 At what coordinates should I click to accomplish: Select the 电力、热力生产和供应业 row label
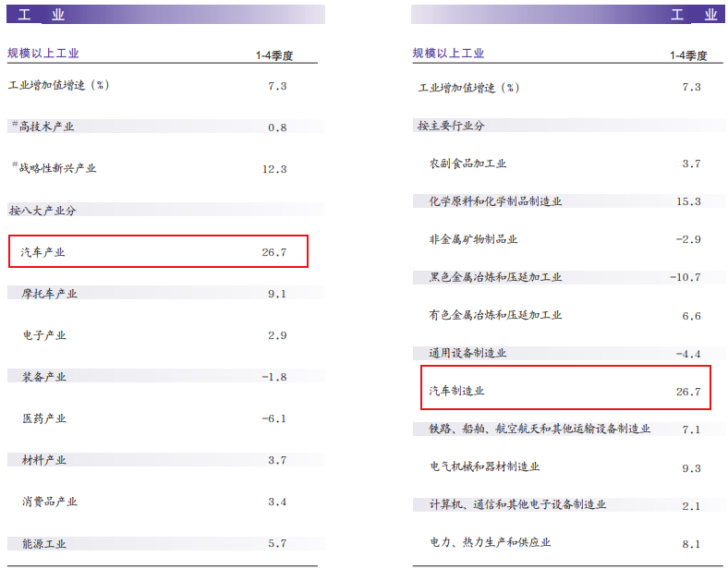pos(491,542)
